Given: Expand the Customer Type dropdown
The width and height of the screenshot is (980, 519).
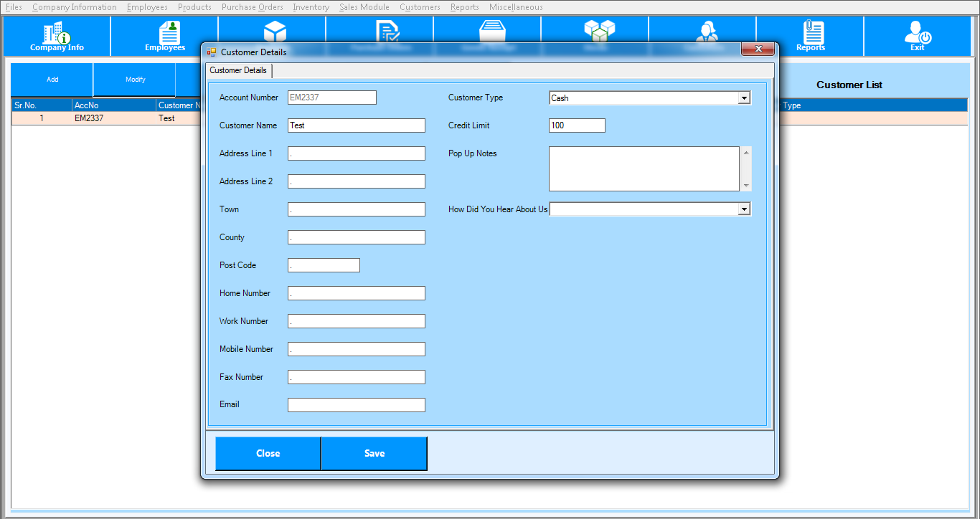Looking at the screenshot, I should pos(744,98).
